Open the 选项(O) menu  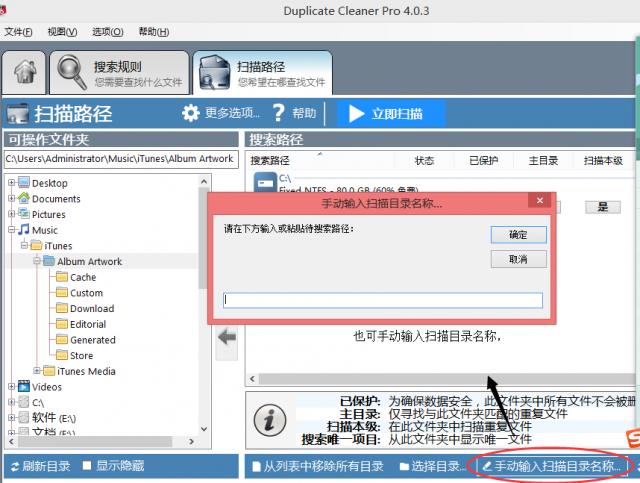pyautogui.click(x=108, y=32)
